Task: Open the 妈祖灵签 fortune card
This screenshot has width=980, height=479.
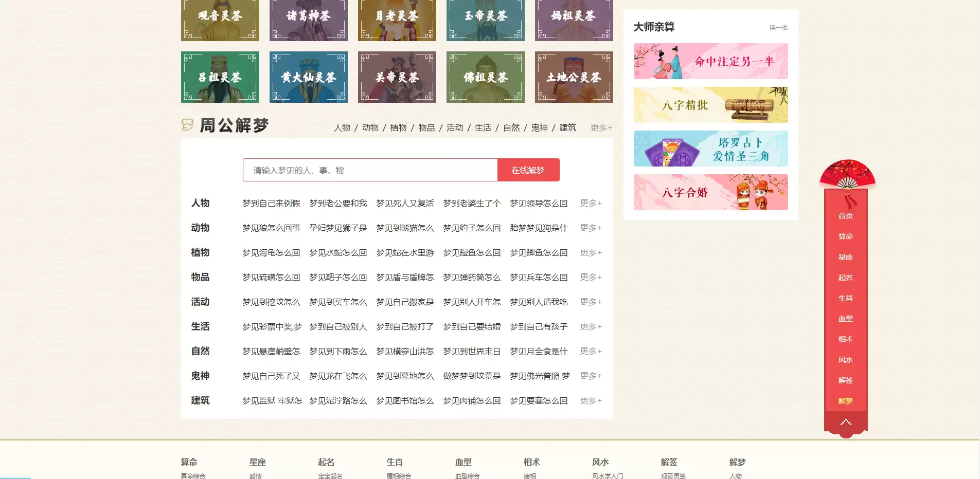Action: click(x=574, y=20)
